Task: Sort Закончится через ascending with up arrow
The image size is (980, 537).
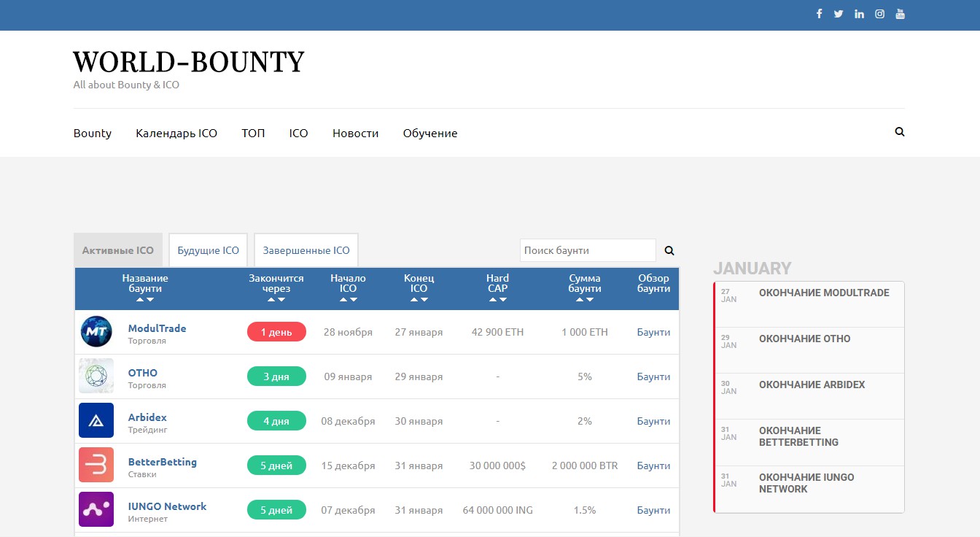Action: [271, 300]
